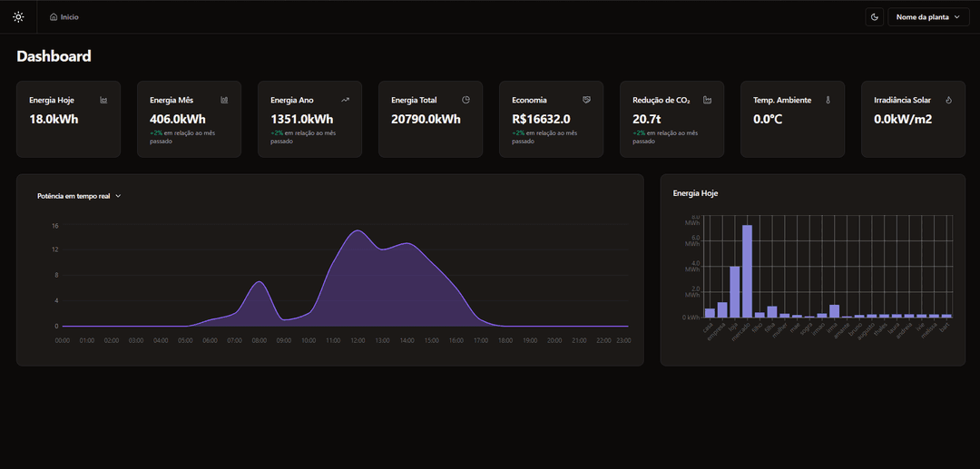
Task: Click the bart label on bar chart
Action: point(945,327)
